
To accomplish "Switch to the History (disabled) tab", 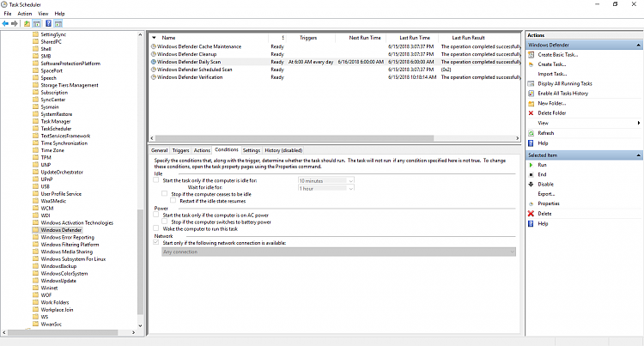I will tap(283, 150).
